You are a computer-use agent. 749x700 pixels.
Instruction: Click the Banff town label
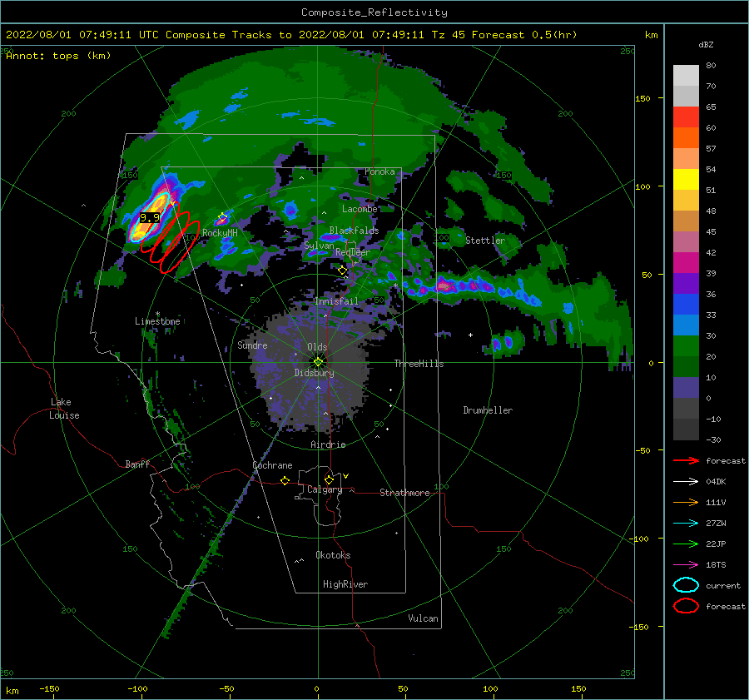click(x=137, y=464)
